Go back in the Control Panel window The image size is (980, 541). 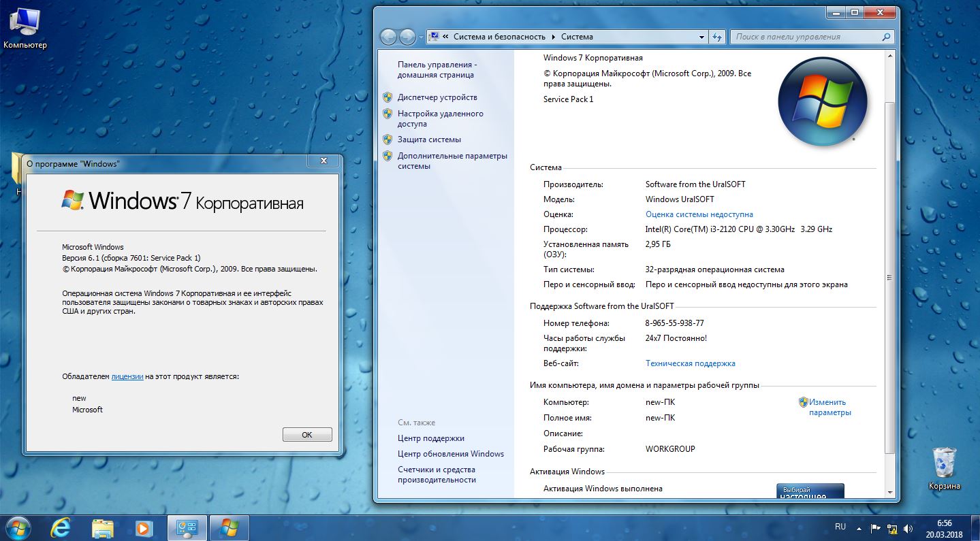(388, 37)
